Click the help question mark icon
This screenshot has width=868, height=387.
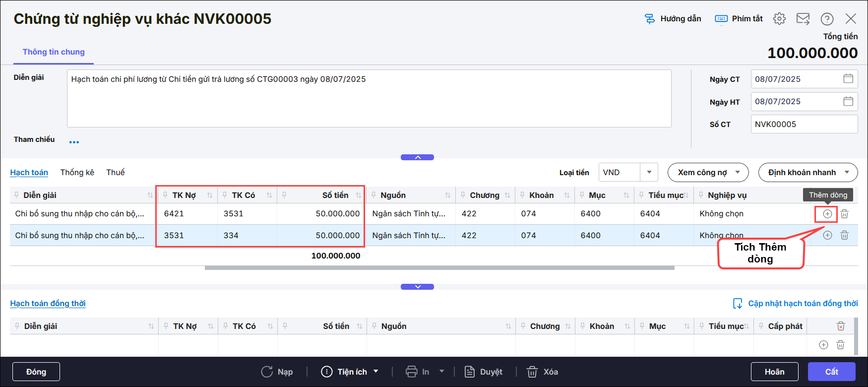tap(827, 19)
